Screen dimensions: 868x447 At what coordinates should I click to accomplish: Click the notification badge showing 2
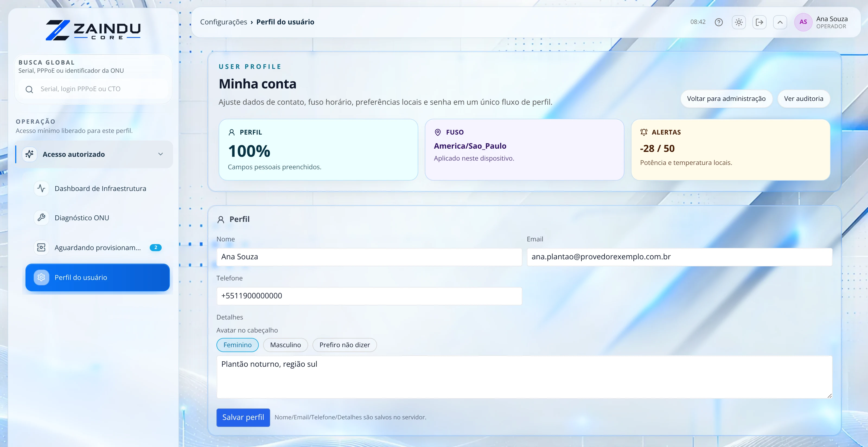pos(156,248)
